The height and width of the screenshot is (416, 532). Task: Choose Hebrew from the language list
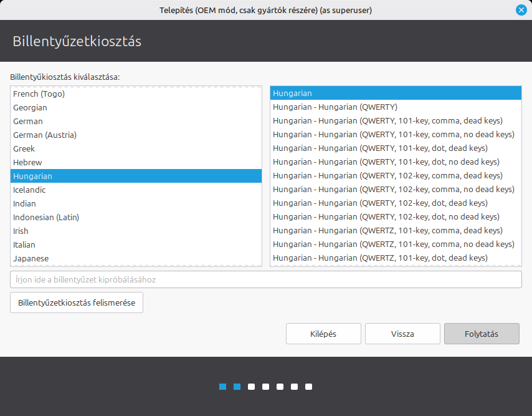pyautogui.click(x=27, y=162)
